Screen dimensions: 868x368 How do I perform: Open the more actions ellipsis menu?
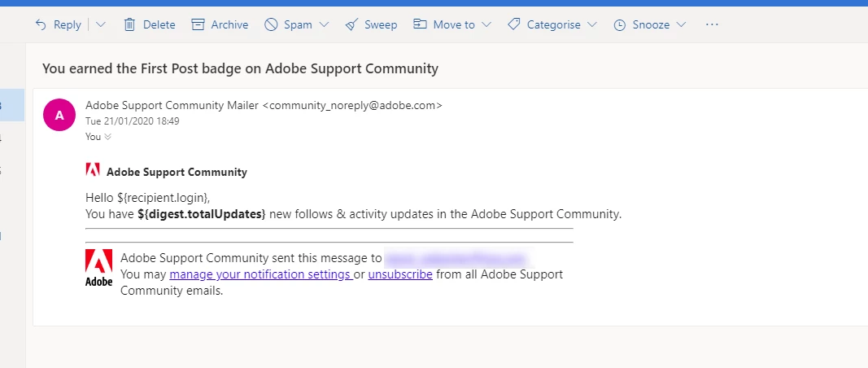[712, 24]
